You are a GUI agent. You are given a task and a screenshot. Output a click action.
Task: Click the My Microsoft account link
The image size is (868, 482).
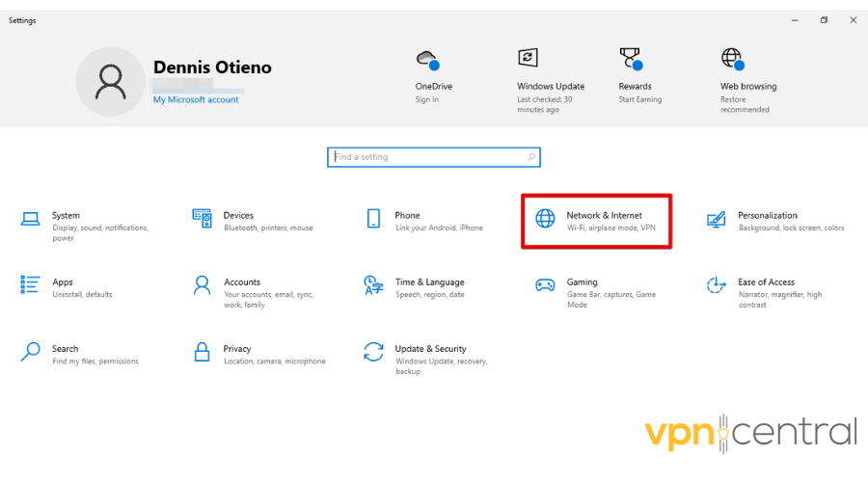click(196, 100)
